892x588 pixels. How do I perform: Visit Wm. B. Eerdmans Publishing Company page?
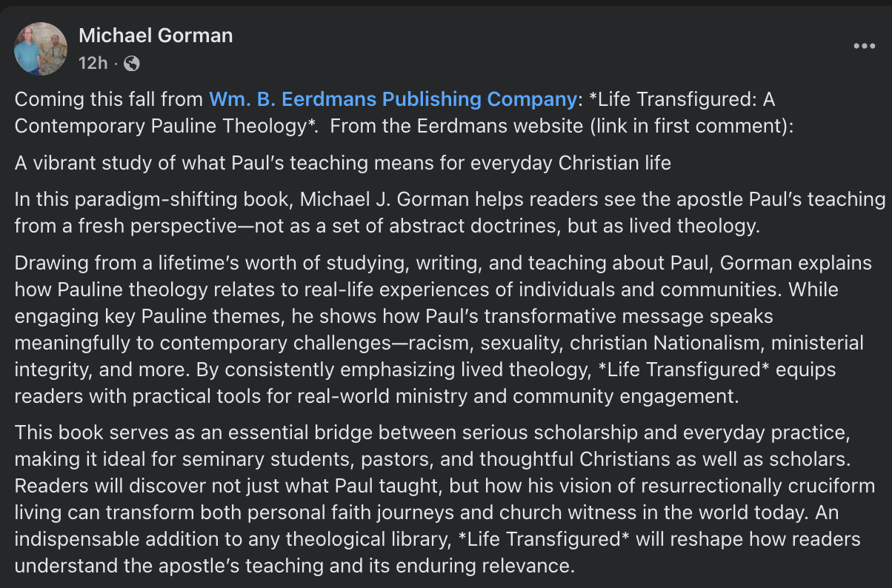click(x=392, y=98)
